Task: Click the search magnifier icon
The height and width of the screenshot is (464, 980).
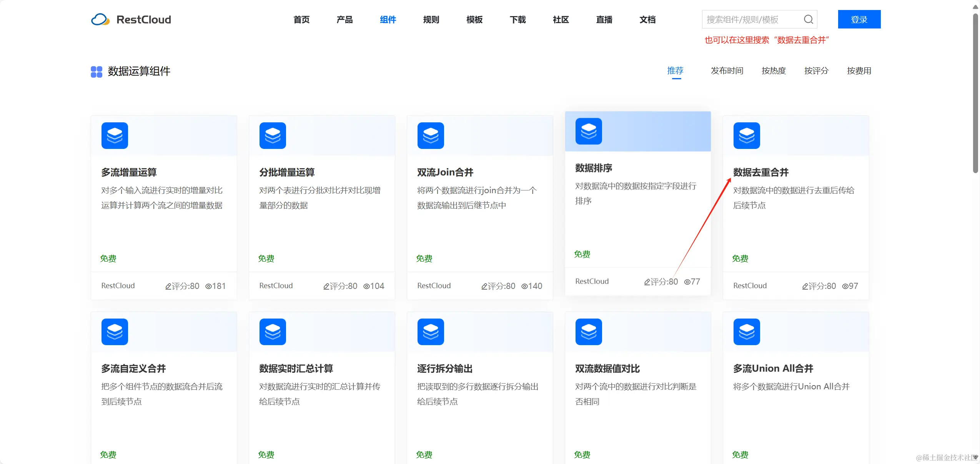Action: pyautogui.click(x=808, y=19)
